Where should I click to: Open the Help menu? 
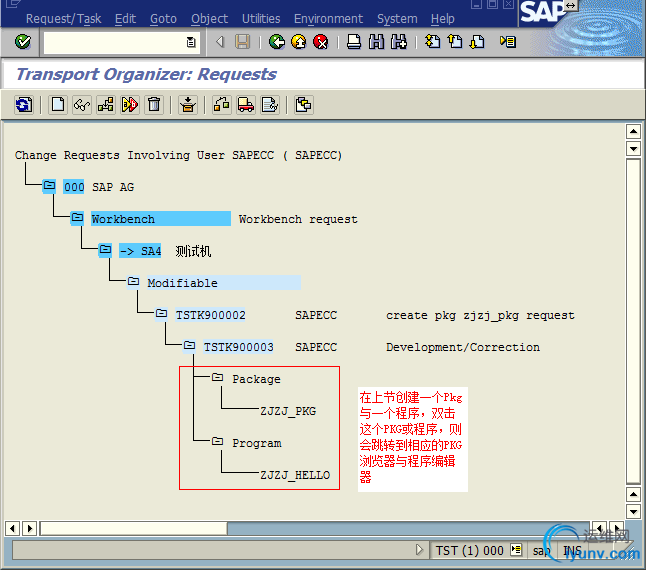[x=442, y=19]
